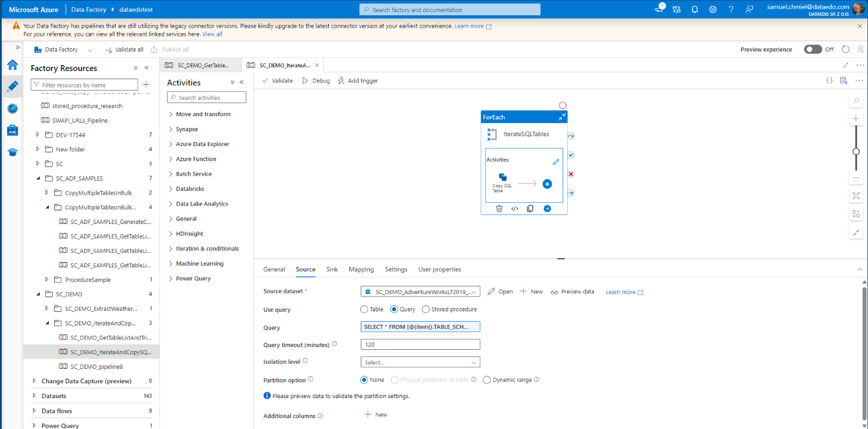The height and width of the screenshot is (429, 868).
Task: Open Source dataset dropdown
Action: pyautogui.click(x=420, y=292)
